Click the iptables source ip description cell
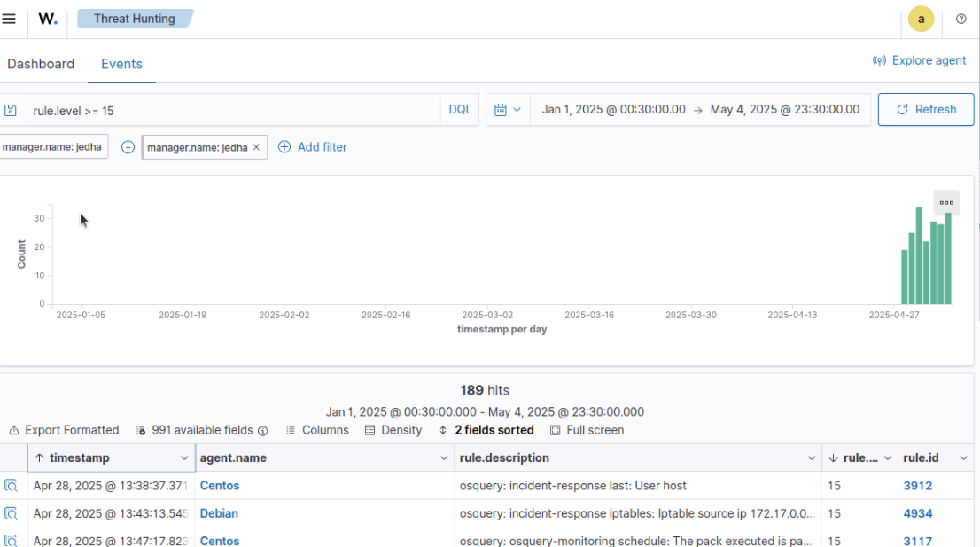980x547 pixels. [637, 513]
